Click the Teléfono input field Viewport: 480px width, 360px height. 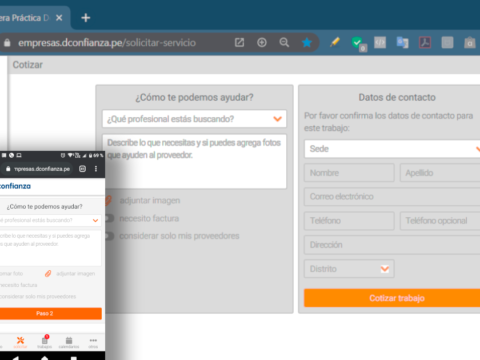coord(349,221)
